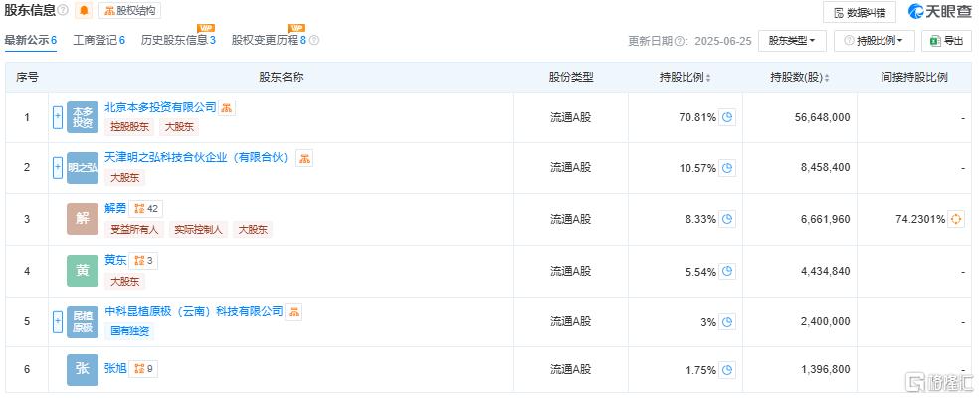Click structure icon beside 中科昆植原极
The image size is (980, 399).
pyautogui.click(x=294, y=311)
